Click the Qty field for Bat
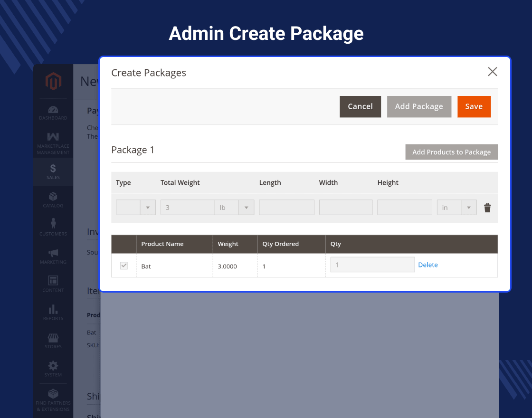The image size is (532, 418). pos(372,265)
